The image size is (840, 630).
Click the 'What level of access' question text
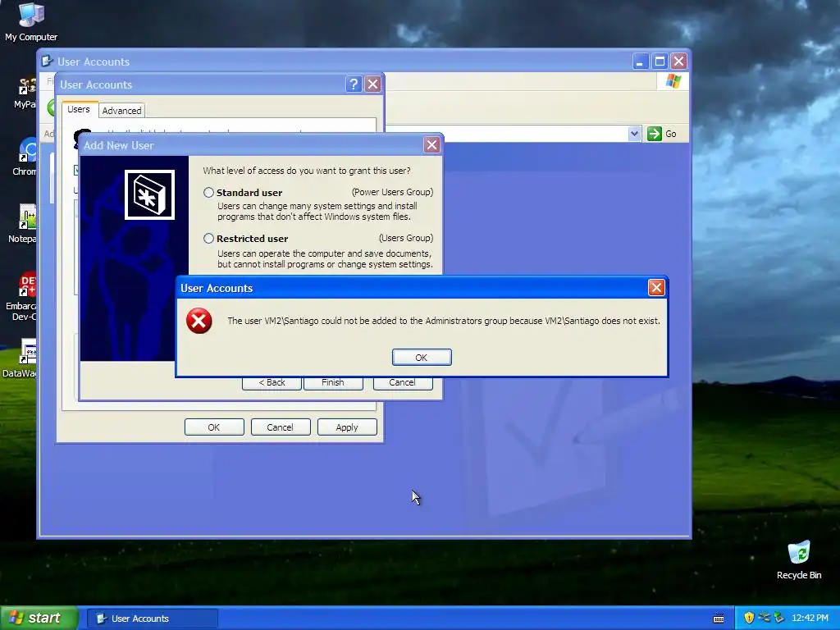click(307, 171)
